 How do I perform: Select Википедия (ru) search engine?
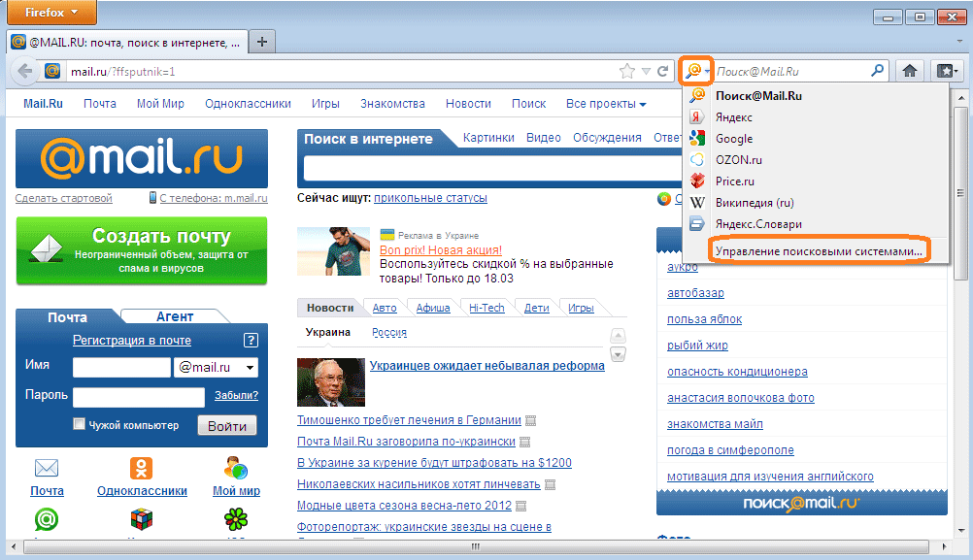click(x=816, y=202)
